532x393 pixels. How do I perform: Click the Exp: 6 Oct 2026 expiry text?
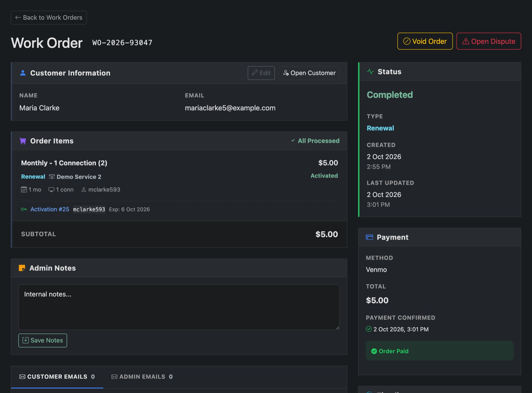[x=129, y=209]
